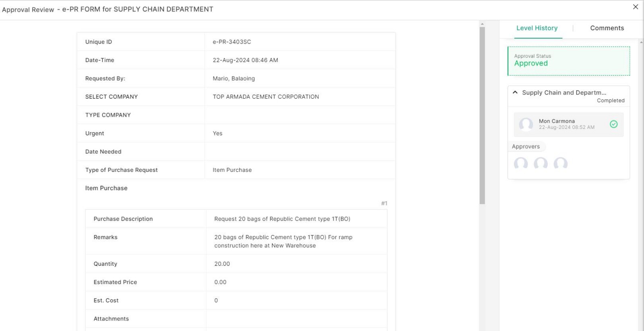
Task: Click the right panel scroll-up arrow
Action: [x=641, y=42]
